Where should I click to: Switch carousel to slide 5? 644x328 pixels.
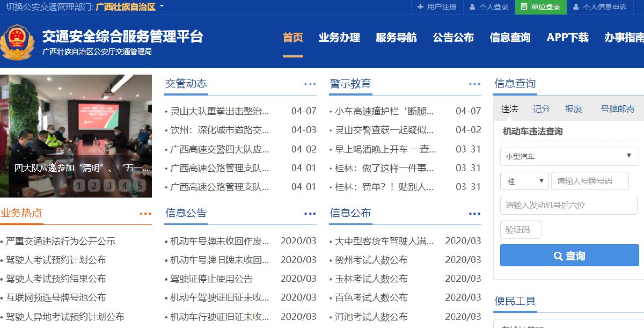pyautogui.click(x=140, y=186)
